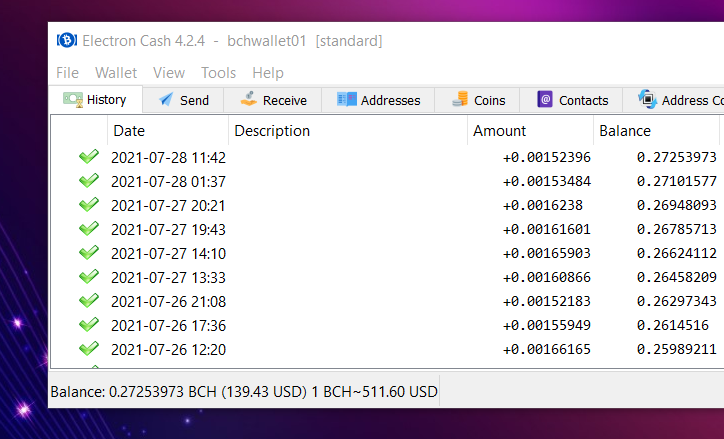Viewport: 724px width, 439px height.
Task: Sort by the Balance column header
Action: pyautogui.click(x=656, y=131)
